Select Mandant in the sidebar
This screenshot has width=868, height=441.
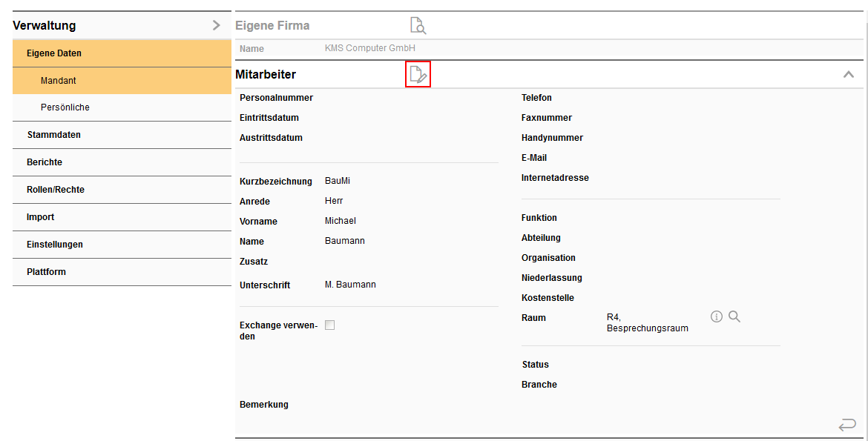(x=59, y=81)
